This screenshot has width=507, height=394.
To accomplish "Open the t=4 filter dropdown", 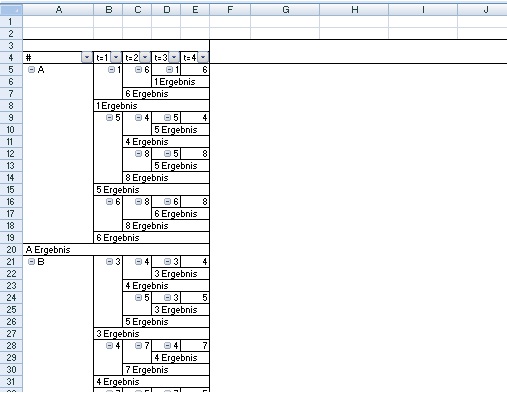I will tap(203, 58).
